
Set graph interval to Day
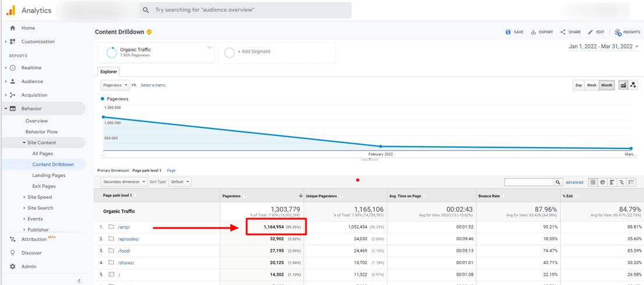(578, 85)
